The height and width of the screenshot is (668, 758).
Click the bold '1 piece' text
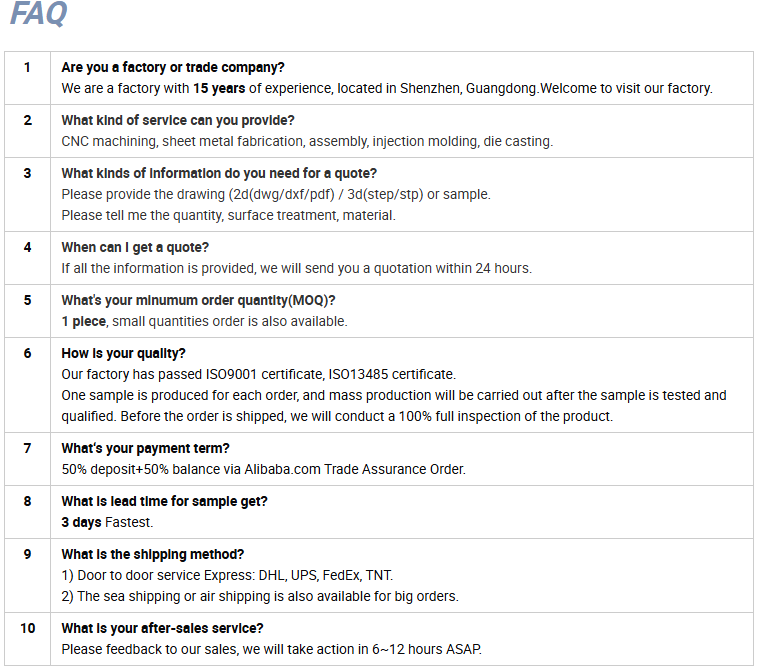click(x=84, y=321)
